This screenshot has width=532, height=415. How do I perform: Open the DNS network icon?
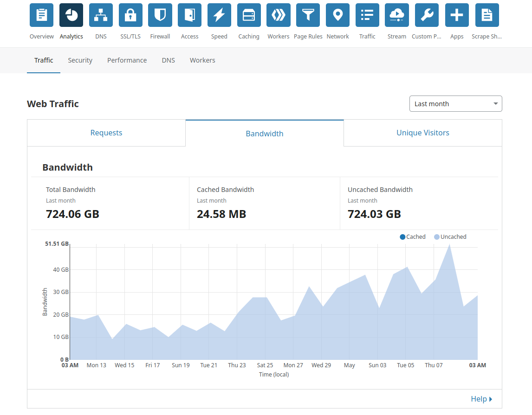pyautogui.click(x=101, y=15)
